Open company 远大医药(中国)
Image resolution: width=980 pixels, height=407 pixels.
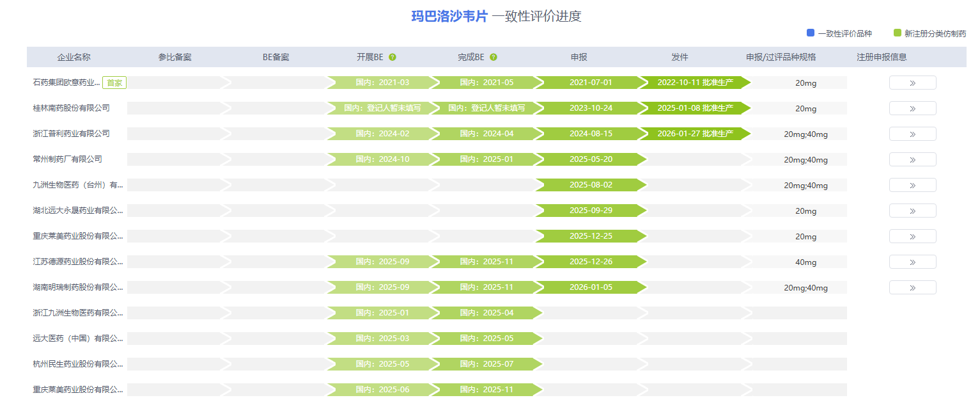pyautogui.click(x=78, y=339)
